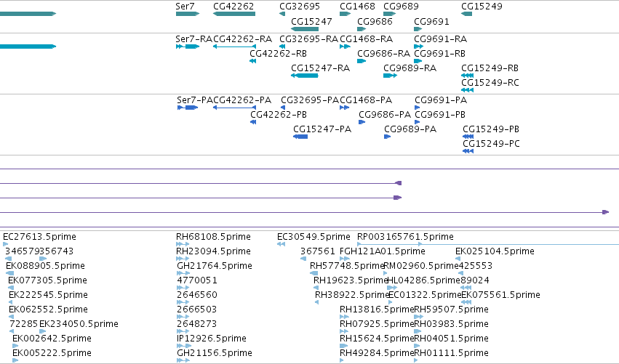Click the GH21764.5prime EST label

(x=215, y=266)
